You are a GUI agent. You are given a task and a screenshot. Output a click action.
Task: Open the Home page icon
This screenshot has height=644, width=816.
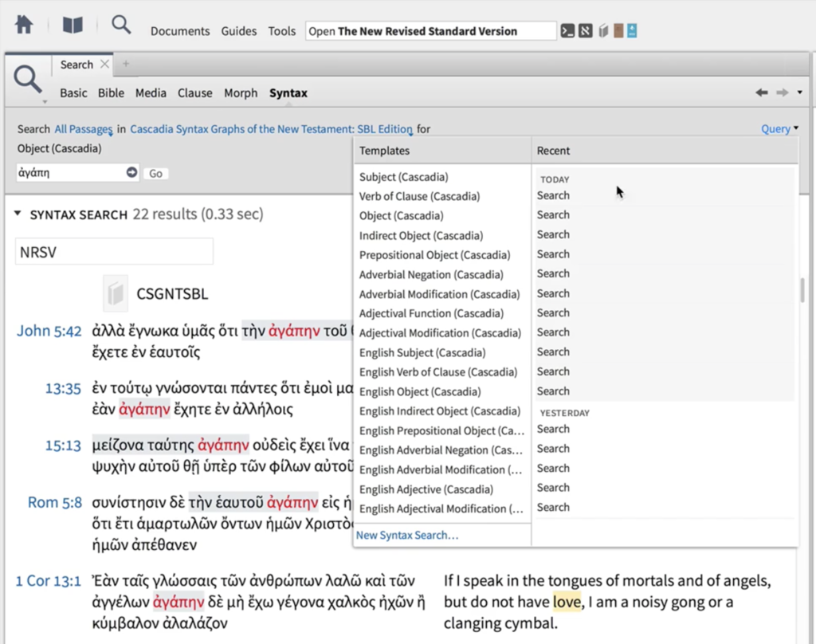click(24, 25)
